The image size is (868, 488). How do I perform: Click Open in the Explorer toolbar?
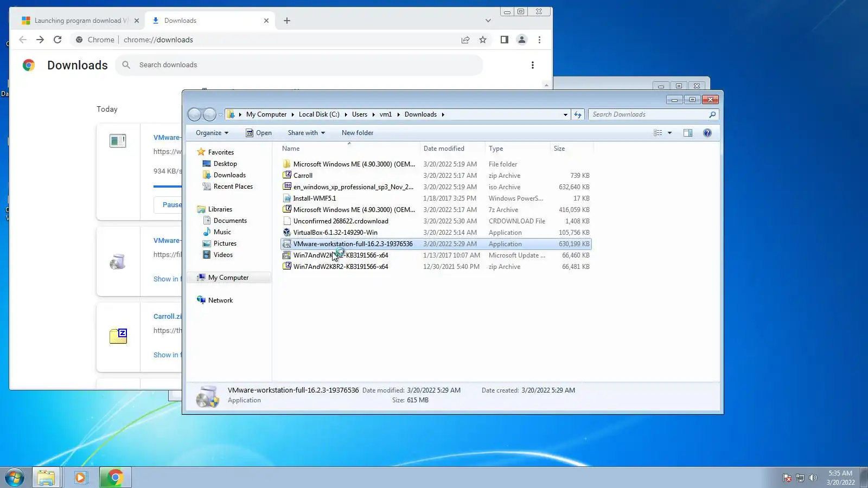click(x=259, y=133)
